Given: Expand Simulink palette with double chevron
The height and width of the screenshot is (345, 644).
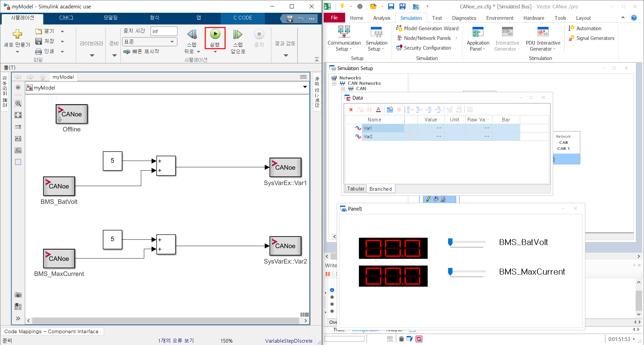Looking at the screenshot, I should pos(18,318).
